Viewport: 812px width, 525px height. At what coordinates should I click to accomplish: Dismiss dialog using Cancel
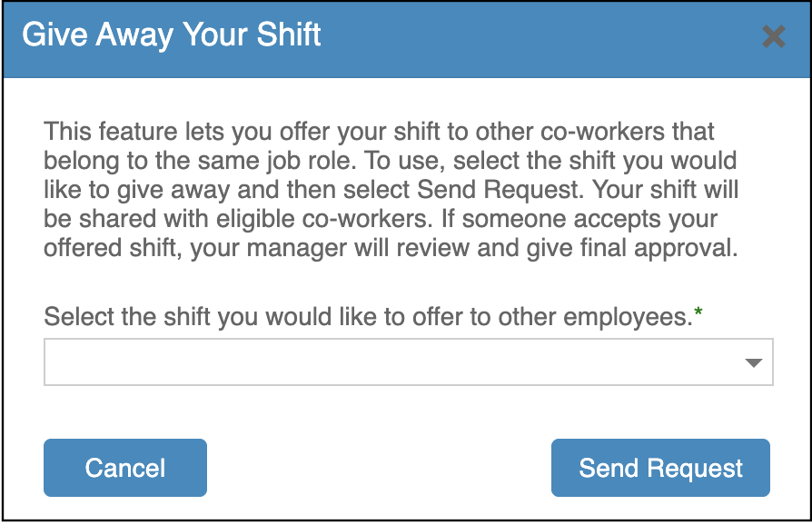pyautogui.click(x=125, y=468)
